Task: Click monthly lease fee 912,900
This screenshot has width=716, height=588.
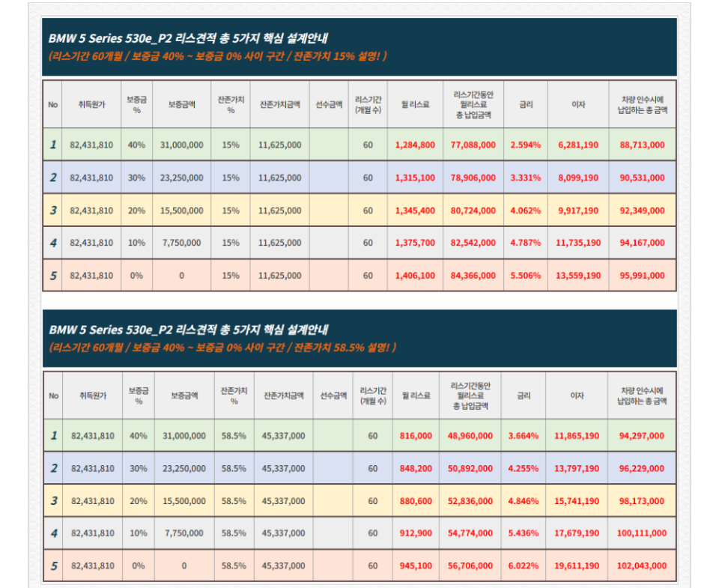Action: [x=416, y=533]
